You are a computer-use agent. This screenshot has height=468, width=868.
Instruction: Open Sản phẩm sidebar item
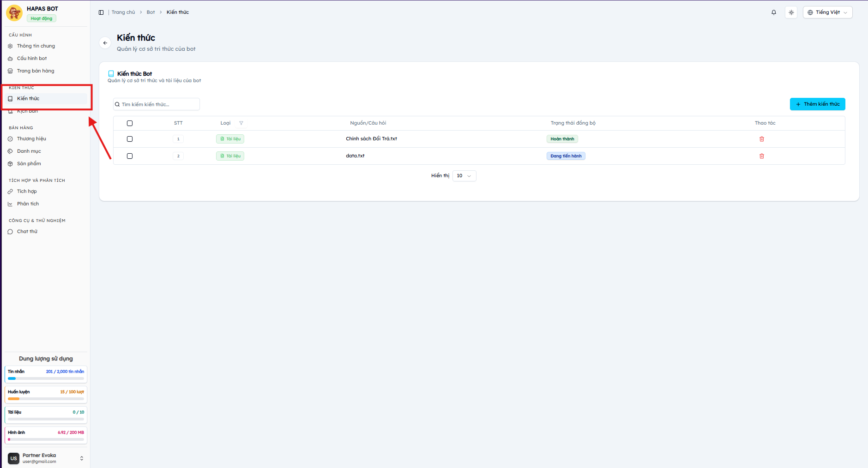[45, 164]
